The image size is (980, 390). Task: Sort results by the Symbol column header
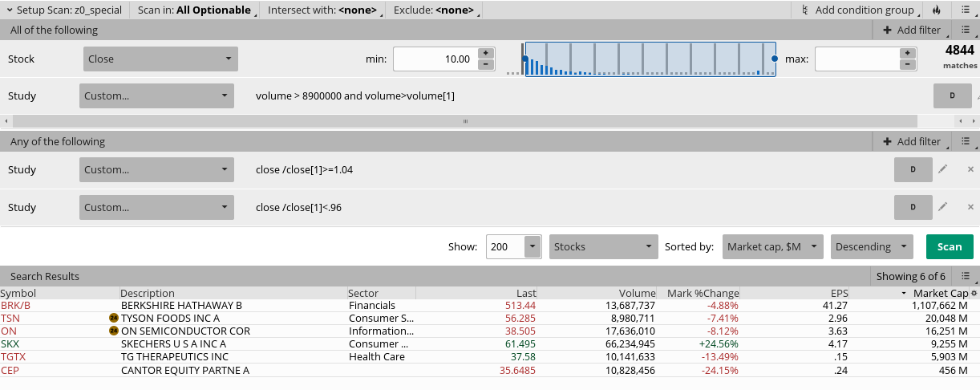click(18, 294)
